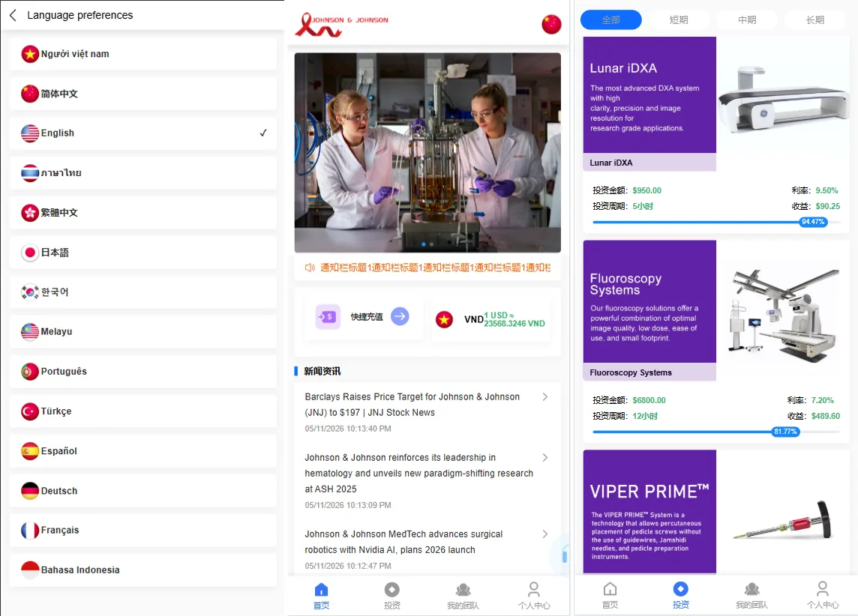The image size is (858, 616).
Task: Expand the hematology ASH 2025 news chevron
Action: (x=544, y=457)
